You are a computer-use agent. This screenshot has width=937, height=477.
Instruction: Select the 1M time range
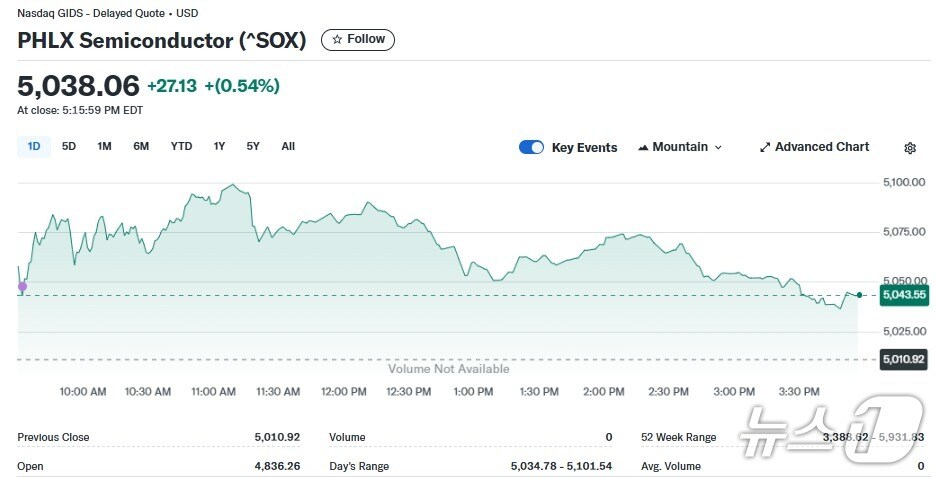[104, 147]
